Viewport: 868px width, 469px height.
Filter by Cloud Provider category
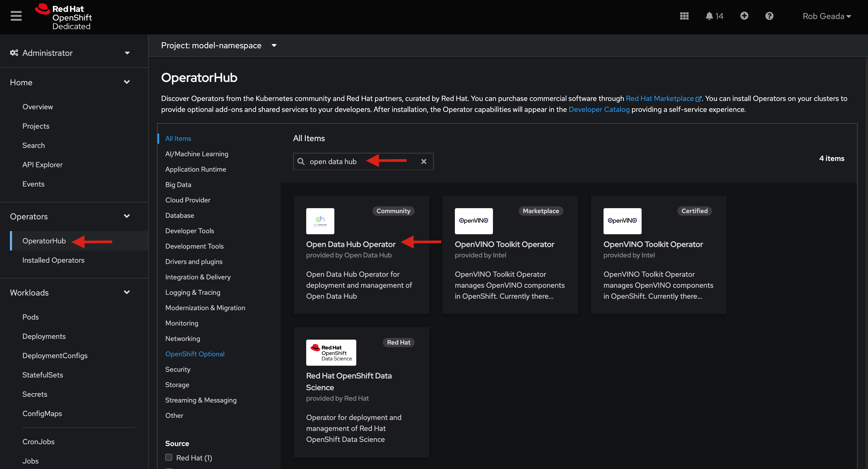click(x=188, y=200)
